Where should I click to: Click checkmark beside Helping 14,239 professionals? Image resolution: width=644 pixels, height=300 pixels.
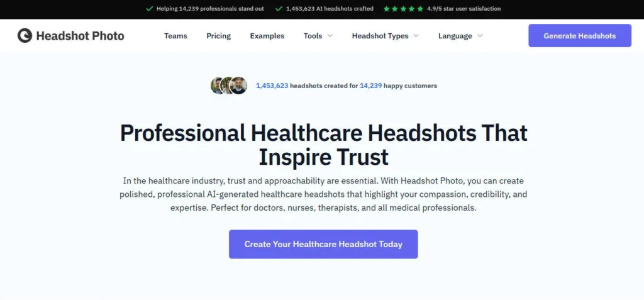tap(150, 9)
